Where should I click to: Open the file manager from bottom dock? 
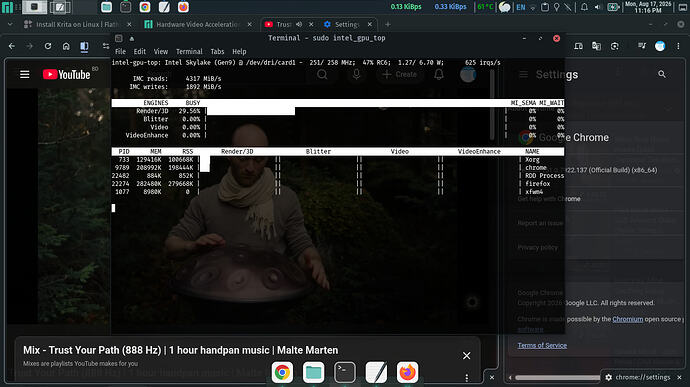pyautogui.click(x=313, y=372)
